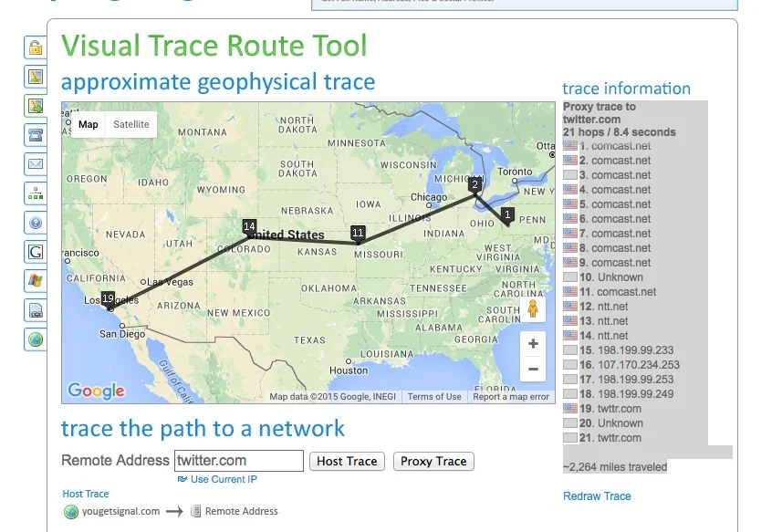Viewport: 782px width, 532px height.
Task: Click the Remote Address server icon
Action: pyautogui.click(x=196, y=511)
